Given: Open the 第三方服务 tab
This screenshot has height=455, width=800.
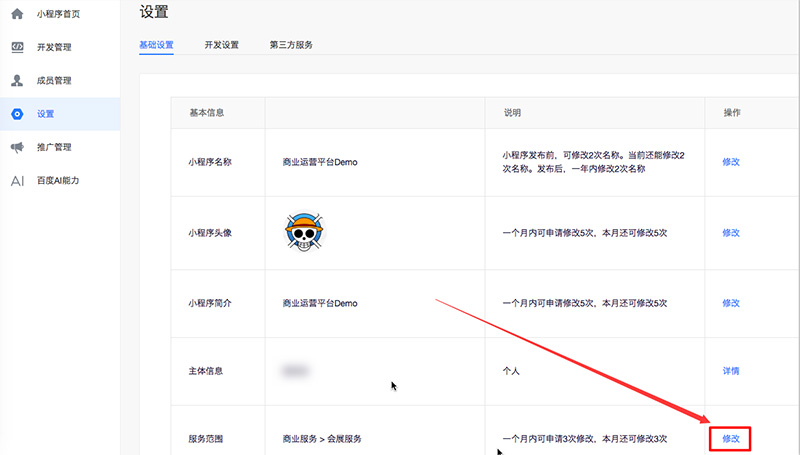Looking at the screenshot, I should pyautogui.click(x=290, y=45).
